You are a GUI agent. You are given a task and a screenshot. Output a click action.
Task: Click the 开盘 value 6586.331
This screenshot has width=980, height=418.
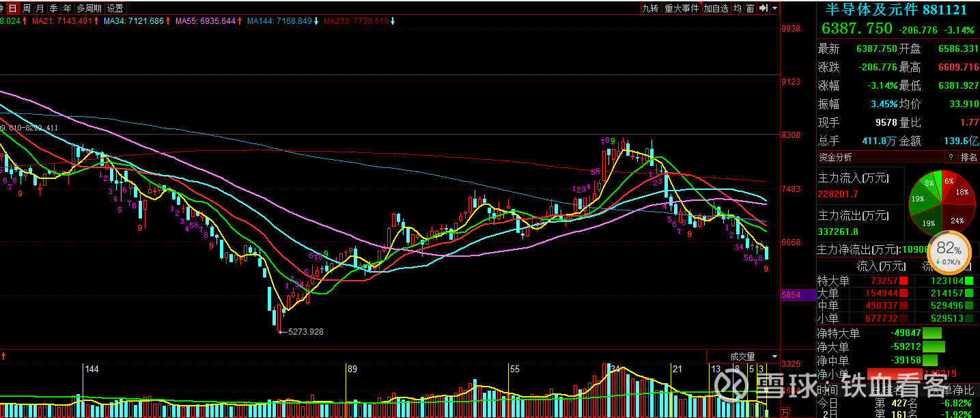(x=958, y=49)
